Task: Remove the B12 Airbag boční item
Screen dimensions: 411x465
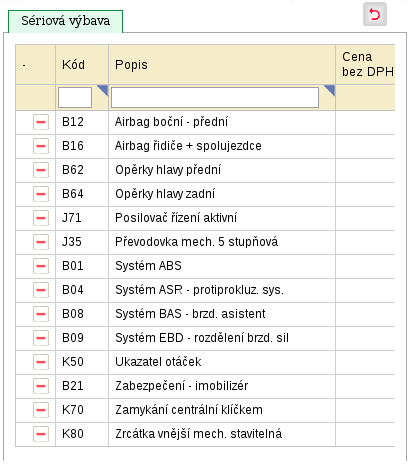Action: [41, 122]
